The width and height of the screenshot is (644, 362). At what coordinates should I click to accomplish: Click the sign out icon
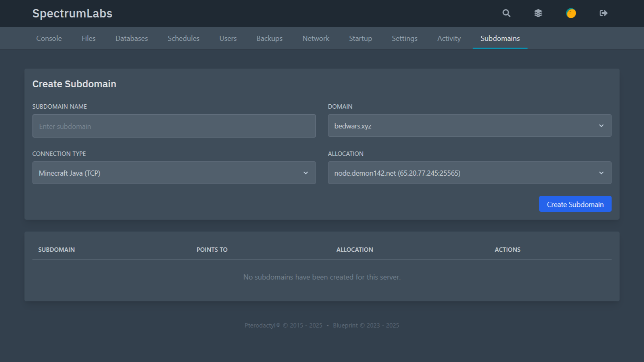603,13
